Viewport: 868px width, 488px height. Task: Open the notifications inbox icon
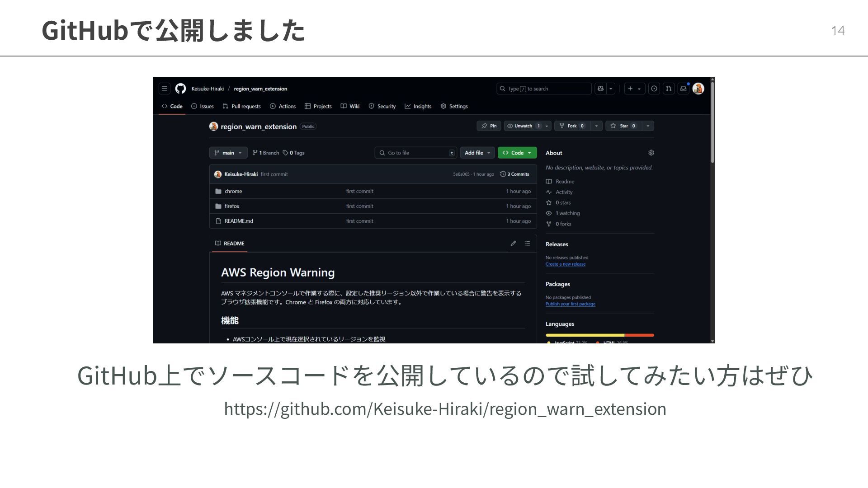(684, 89)
